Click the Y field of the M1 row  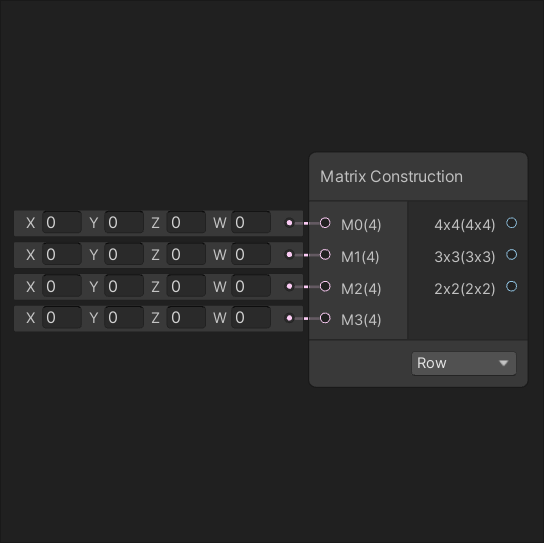pos(124,254)
